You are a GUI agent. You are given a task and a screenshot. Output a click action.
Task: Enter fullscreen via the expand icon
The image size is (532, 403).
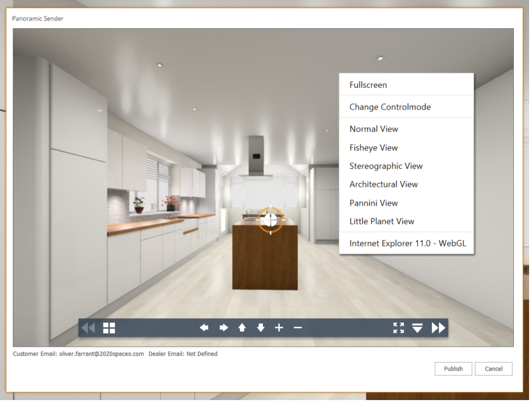[x=399, y=328]
